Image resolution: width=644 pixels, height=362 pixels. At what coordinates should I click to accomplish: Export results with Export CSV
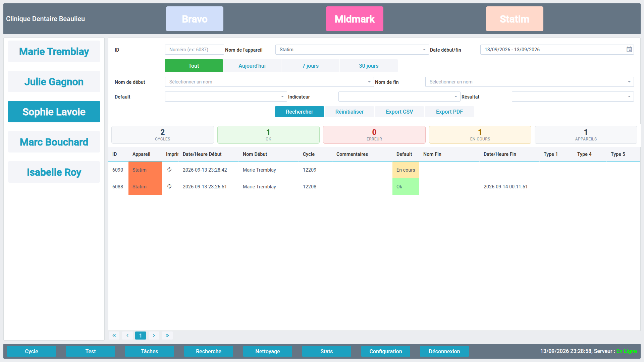pos(399,112)
